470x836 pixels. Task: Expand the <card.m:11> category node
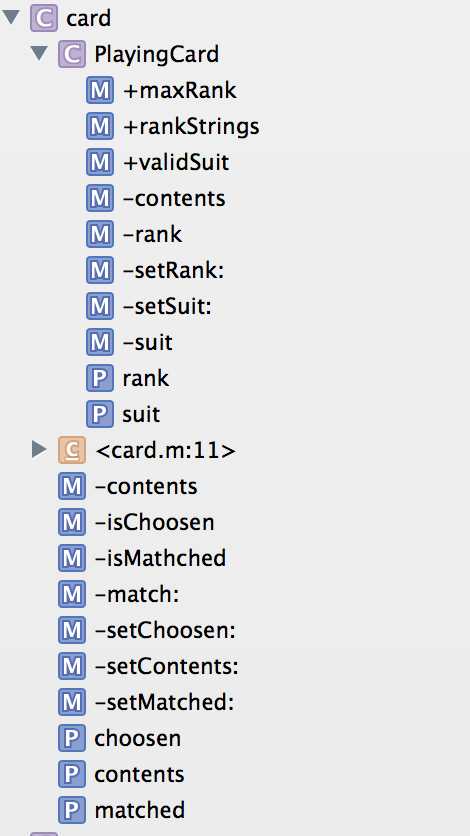(39, 449)
